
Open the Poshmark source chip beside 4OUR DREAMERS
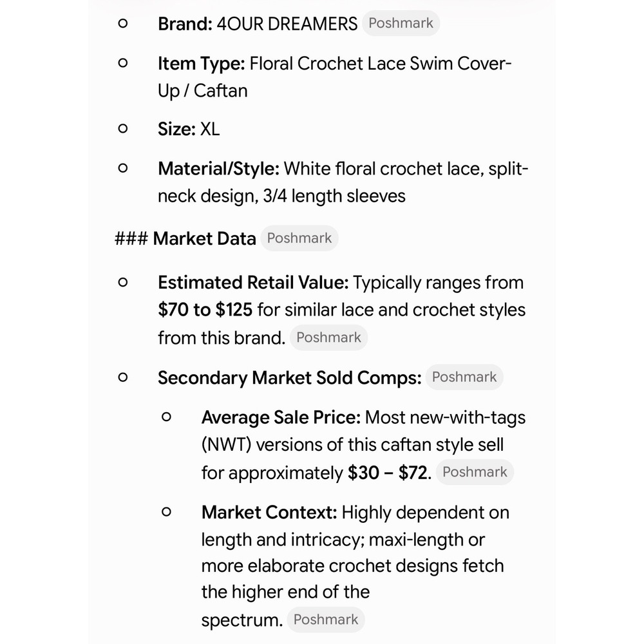coord(401,23)
